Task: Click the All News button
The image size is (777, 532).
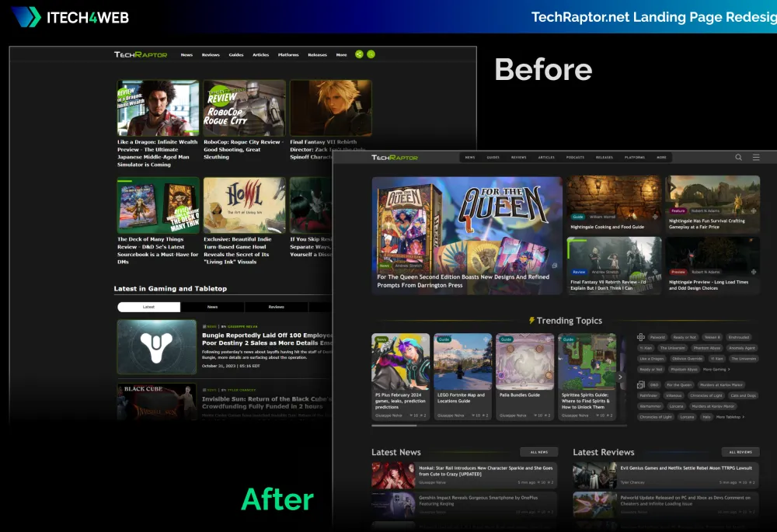Action: [539, 452]
